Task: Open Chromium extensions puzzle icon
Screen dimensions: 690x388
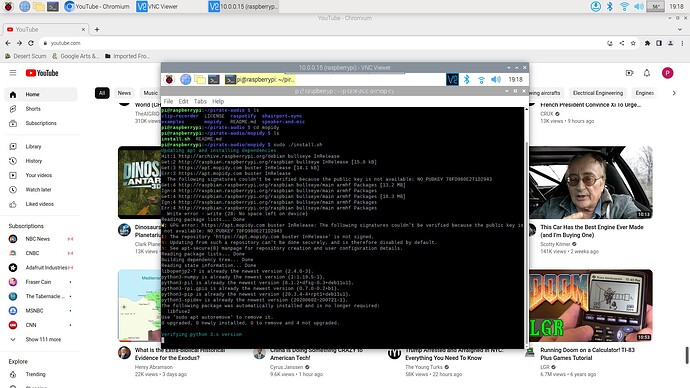Action: point(647,43)
